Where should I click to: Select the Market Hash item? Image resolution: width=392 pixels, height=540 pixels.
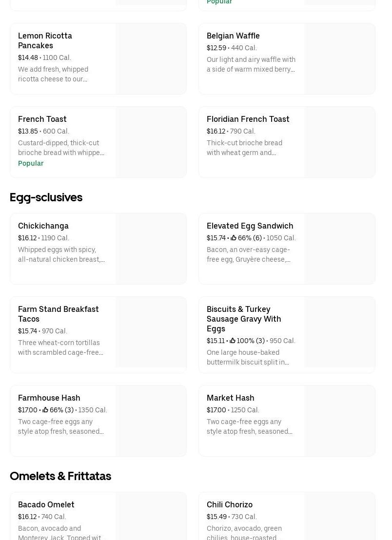point(230,398)
